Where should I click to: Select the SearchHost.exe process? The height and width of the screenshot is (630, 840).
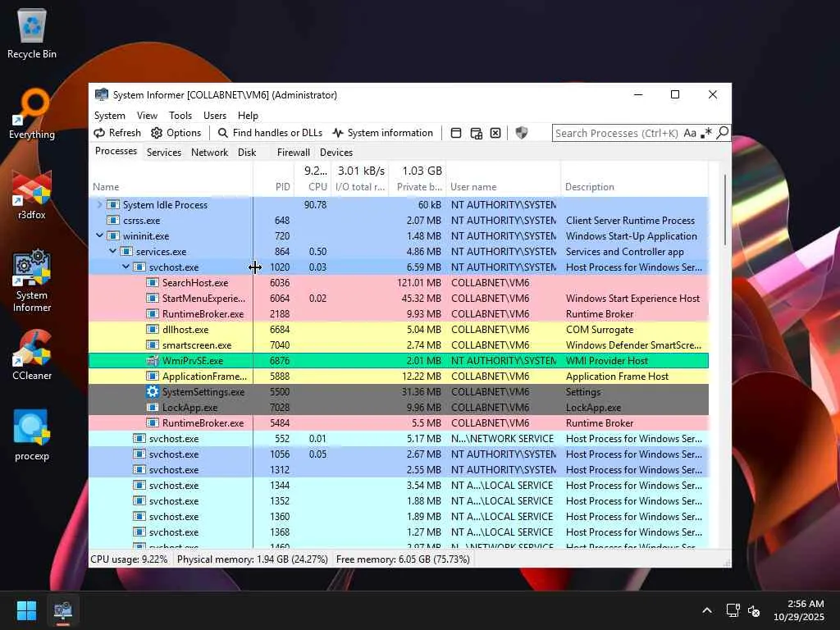pos(399,282)
